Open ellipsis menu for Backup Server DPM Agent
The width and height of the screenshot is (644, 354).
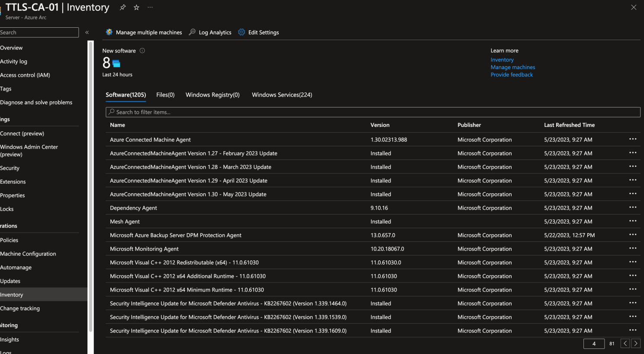(633, 235)
